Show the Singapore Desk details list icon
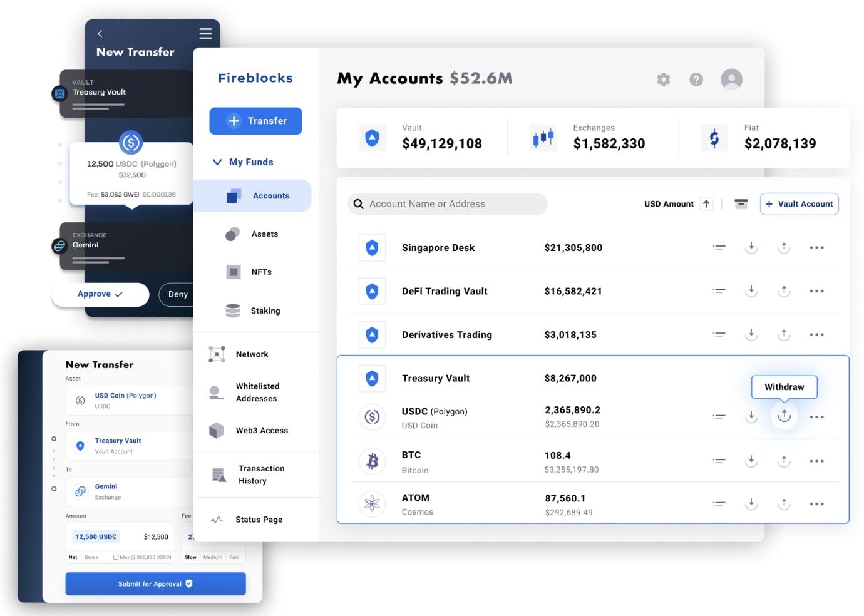Viewport: 864px width, 616px height. click(719, 248)
